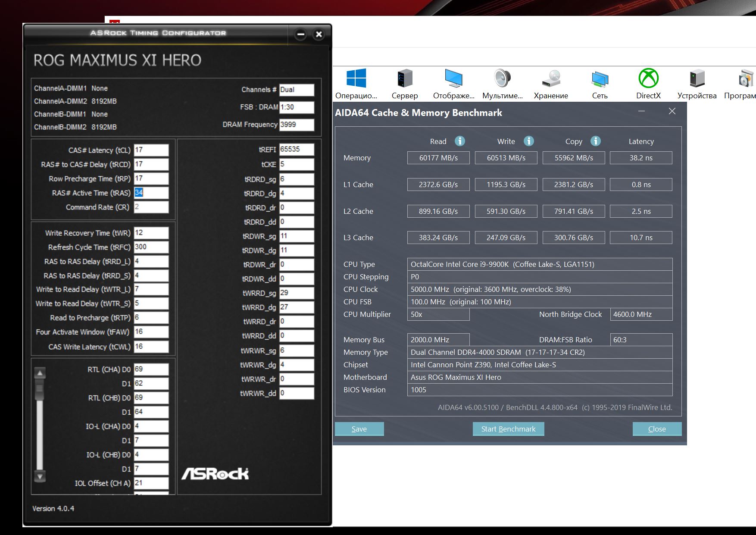
Task: Click the CAS# Latency (tCL) field
Action: [151, 150]
